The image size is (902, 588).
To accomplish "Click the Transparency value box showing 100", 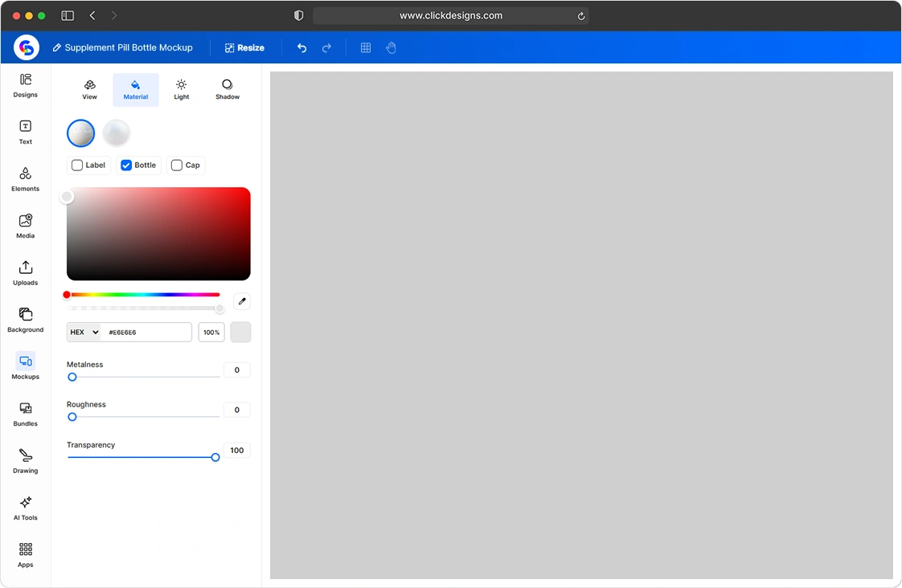I will 236,451.
